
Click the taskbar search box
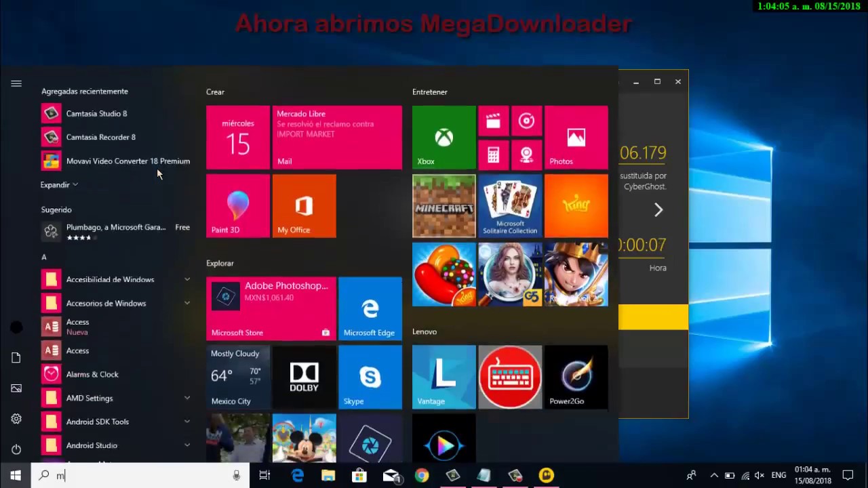[140, 475]
